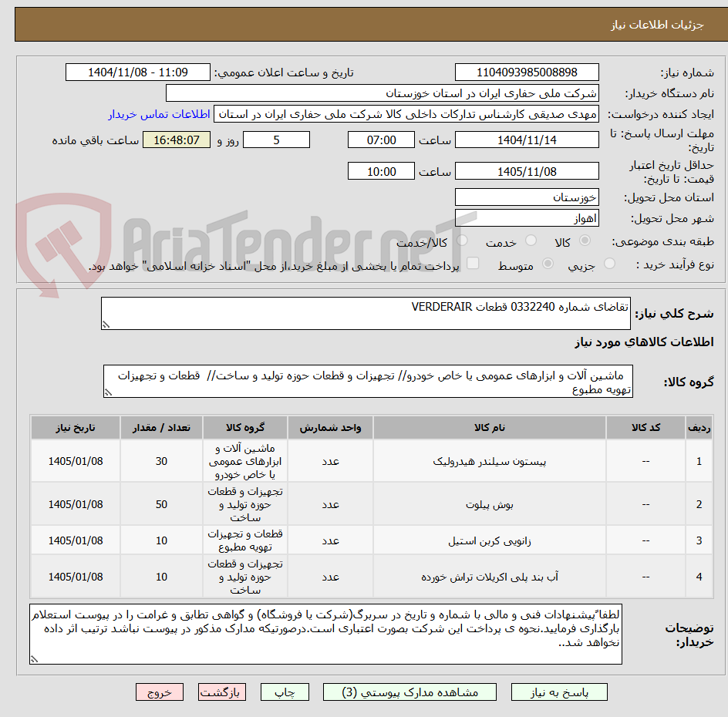Click the 16:48:07 remaining time counter
This screenshot has height=717, width=728.
[176, 140]
